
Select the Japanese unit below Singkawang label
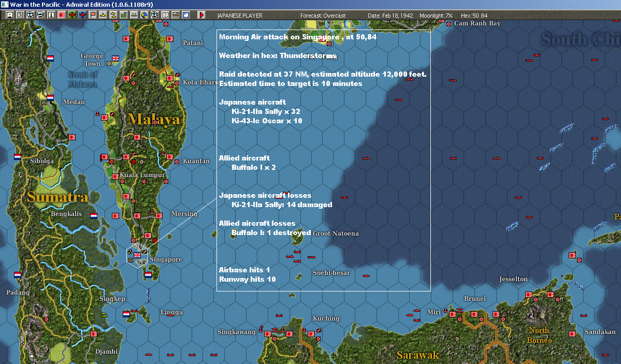click(x=268, y=334)
